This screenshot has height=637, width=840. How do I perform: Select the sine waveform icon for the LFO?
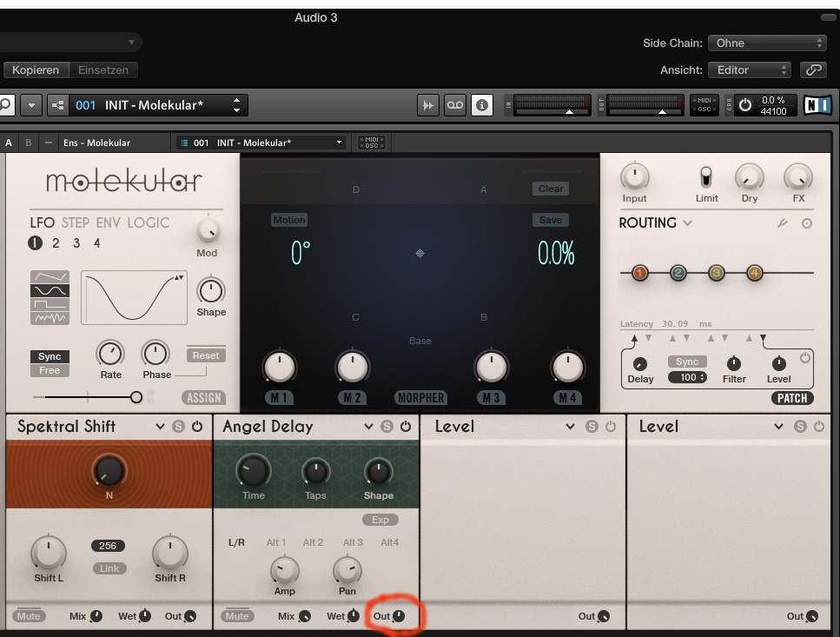48,289
